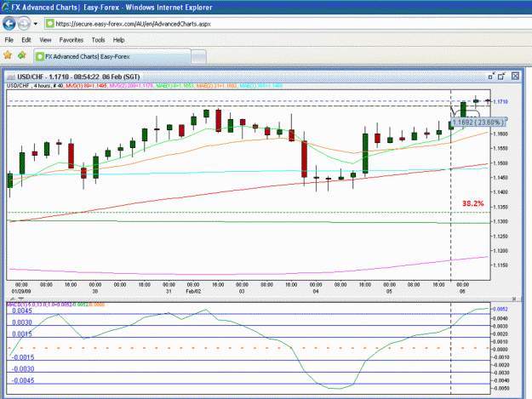This screenshot has height=399, width=532.
Task: Select the FX Advanced Charts browser tab
Action: pyautogui.click(x=112, y=56)
